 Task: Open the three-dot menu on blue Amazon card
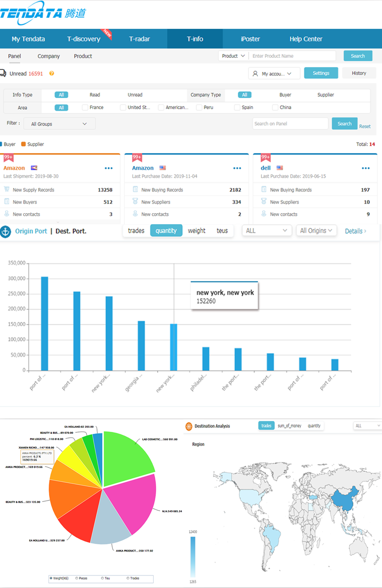coord(237,168)
